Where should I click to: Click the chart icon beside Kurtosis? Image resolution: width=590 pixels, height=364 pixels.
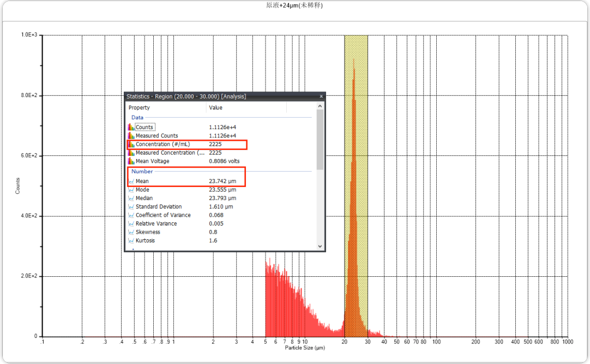tap(131, 240)
